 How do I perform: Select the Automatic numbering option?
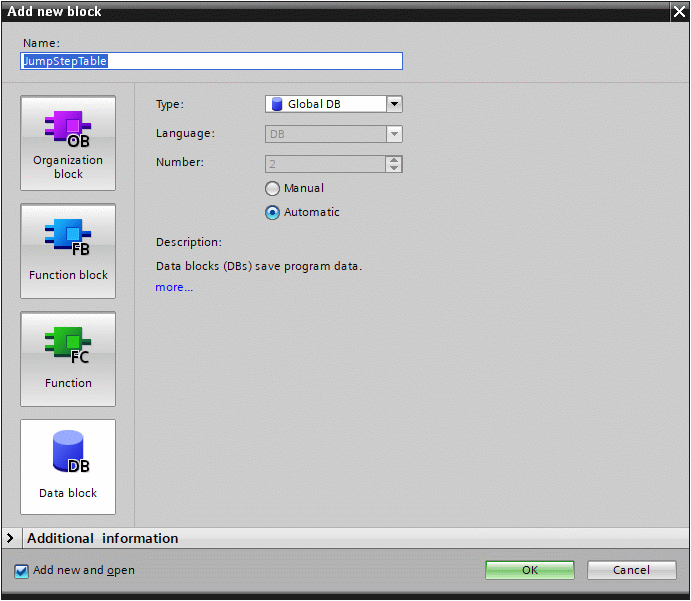(272, 212)
